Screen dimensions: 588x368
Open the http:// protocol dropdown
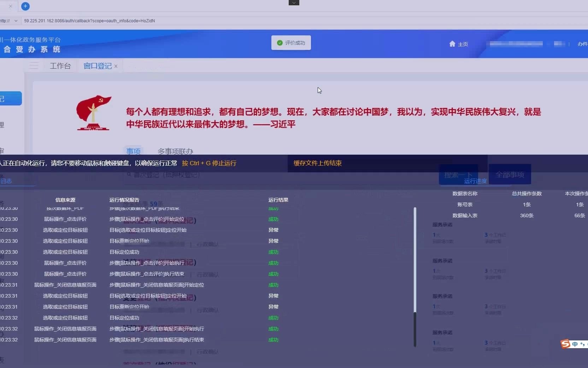10,21
